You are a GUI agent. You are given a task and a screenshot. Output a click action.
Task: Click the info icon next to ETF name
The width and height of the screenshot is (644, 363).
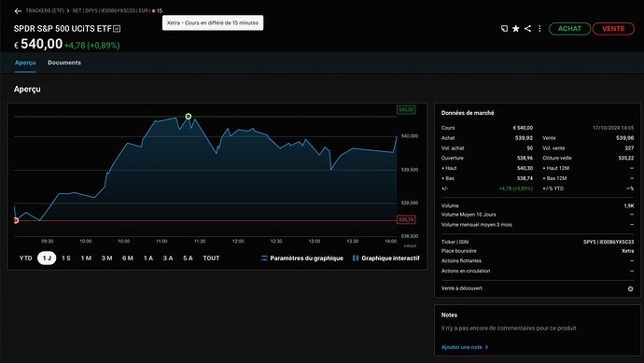[x=117, y=29]
